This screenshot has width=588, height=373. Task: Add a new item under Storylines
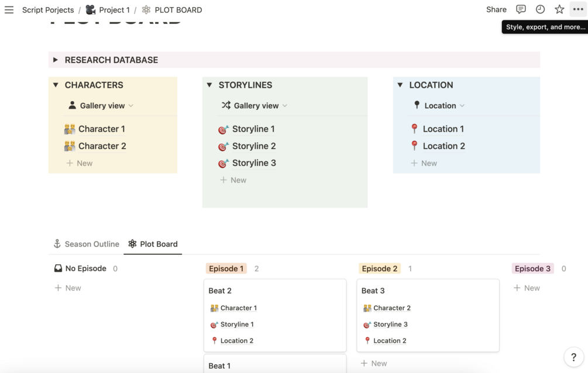click(x=233, y=180)
